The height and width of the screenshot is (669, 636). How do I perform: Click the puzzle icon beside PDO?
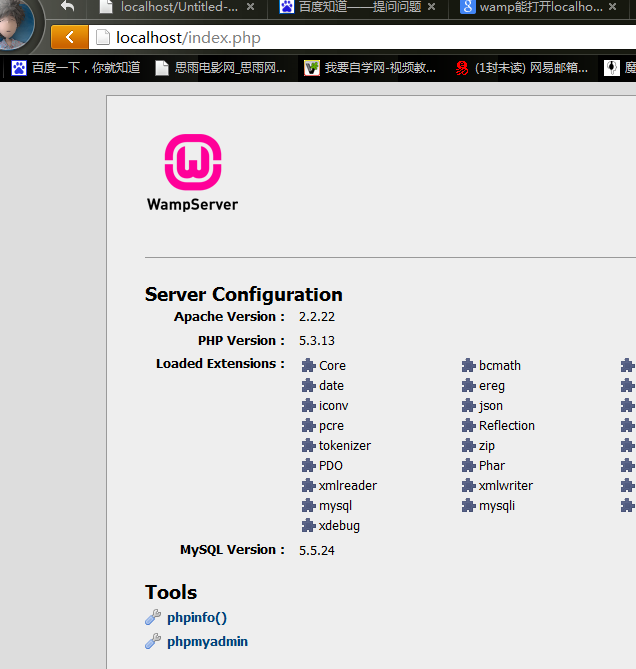point(308,465)
